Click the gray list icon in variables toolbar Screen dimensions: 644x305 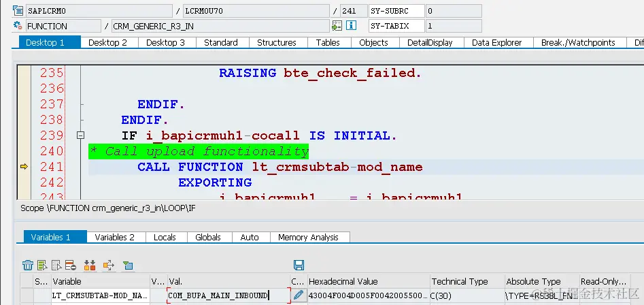[56, 265]
